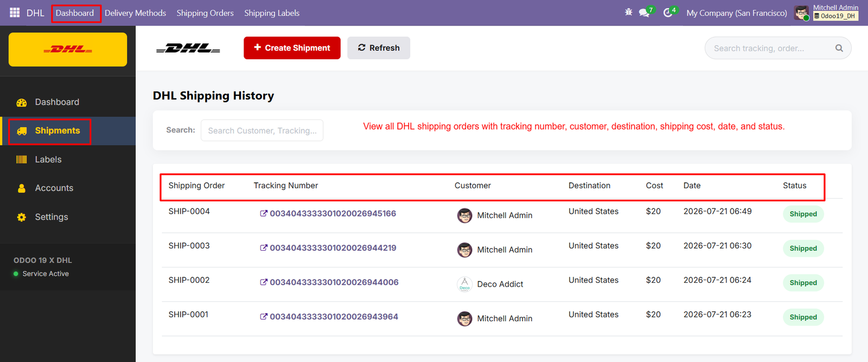Click the SHIP-0001 order cell
Viewport: 868px width, 362px height.
pyautogui.click(x=188, y=314)
